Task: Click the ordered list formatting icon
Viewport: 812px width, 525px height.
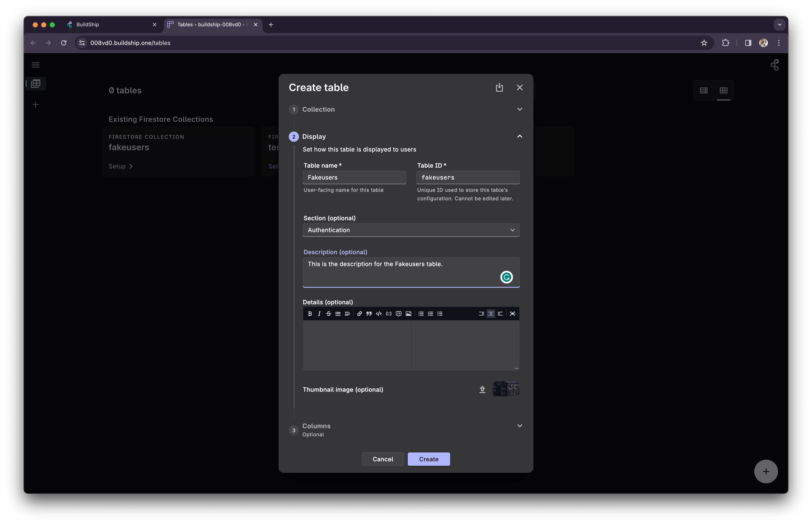Action: point(430,313)
